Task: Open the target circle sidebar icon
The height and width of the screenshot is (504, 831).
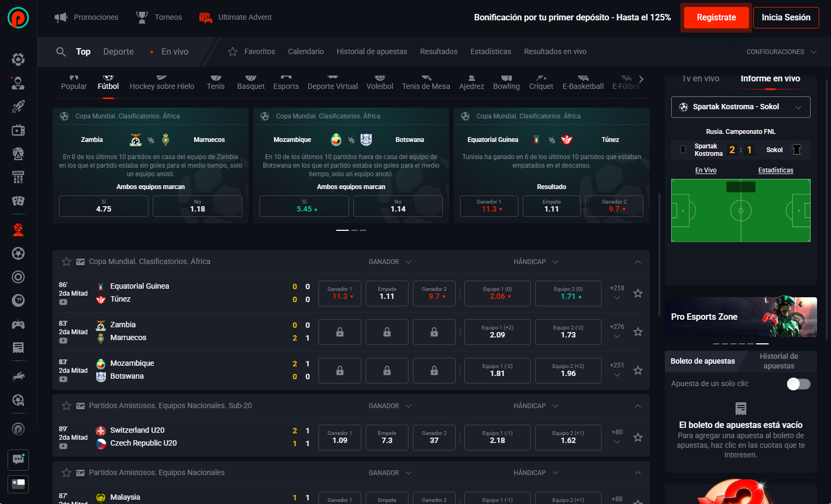Action: 18,277
